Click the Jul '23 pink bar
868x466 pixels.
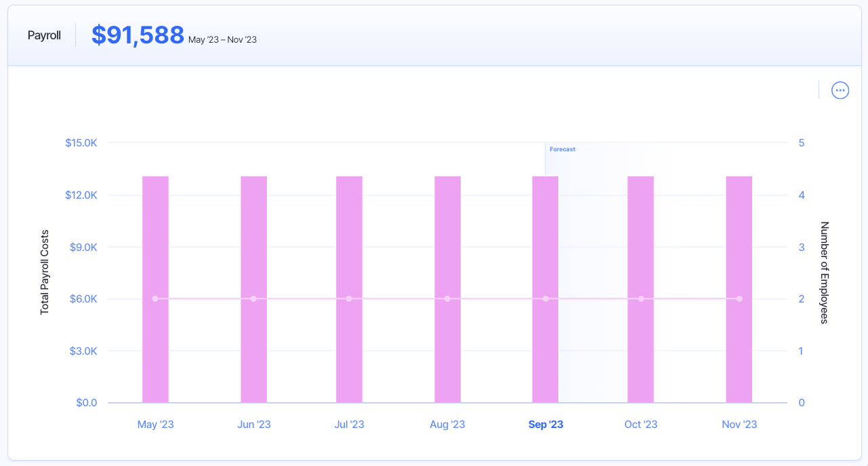click(x=349, y=237)
